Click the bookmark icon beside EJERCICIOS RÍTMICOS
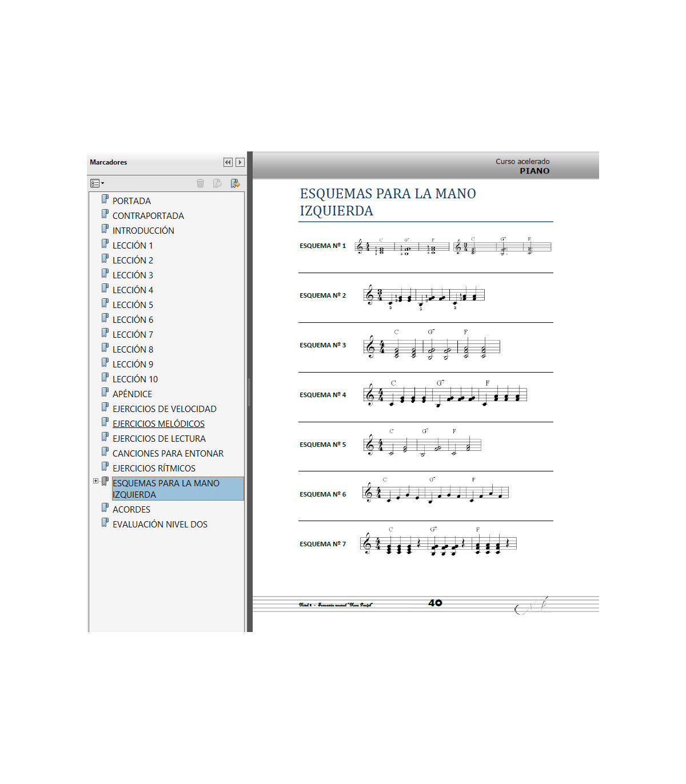686x784 pixels. point(105,467)
